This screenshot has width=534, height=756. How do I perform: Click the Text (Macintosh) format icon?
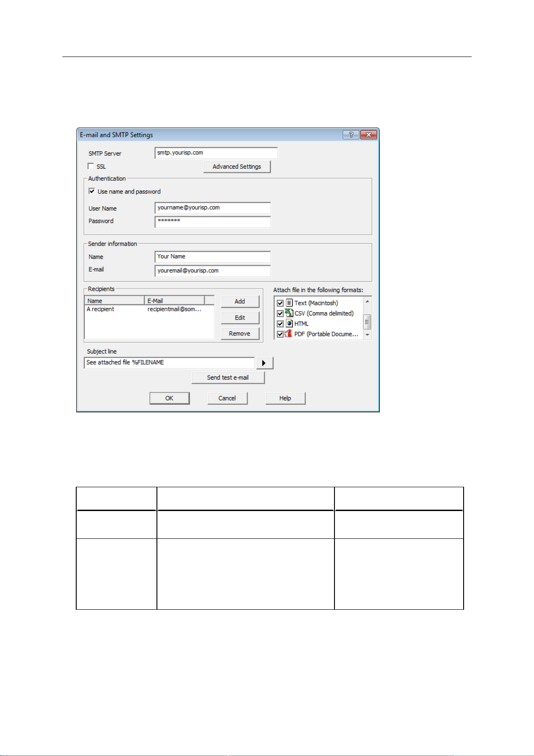coord(289,303)
